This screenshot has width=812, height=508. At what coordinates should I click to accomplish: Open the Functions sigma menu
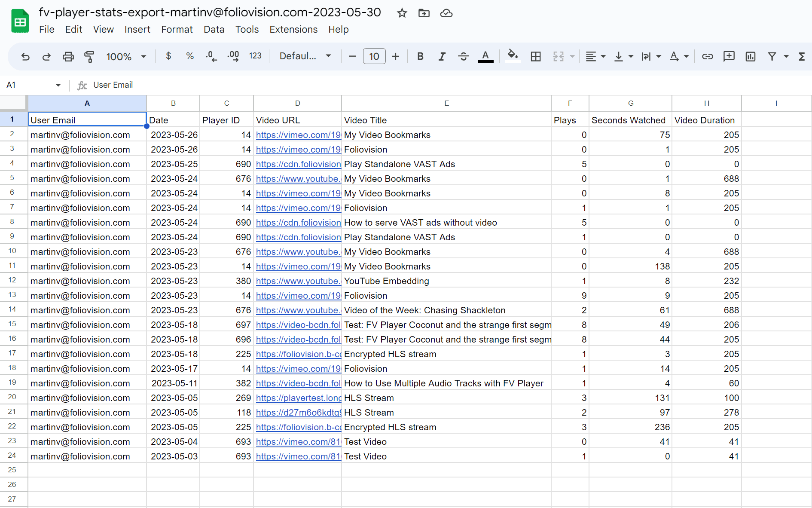(802, 56)
